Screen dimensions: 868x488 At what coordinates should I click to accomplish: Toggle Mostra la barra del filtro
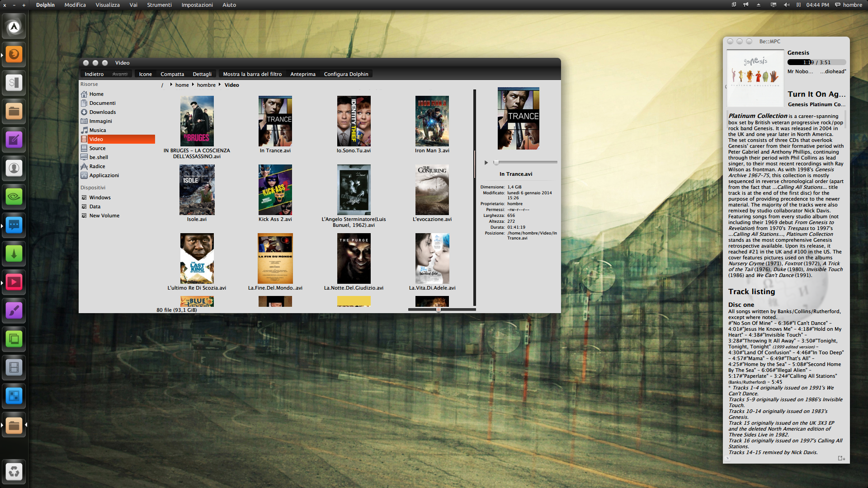tap(252, 74)
